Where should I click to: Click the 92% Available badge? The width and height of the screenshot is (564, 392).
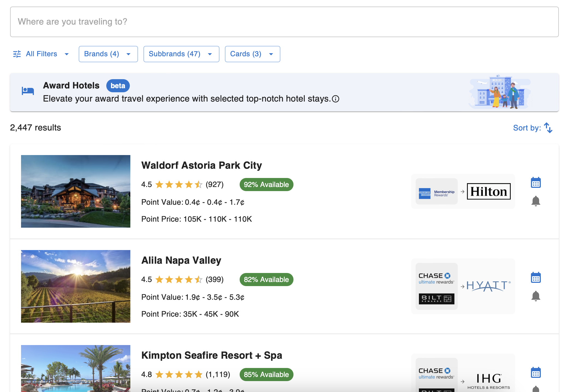click(266, 185)
